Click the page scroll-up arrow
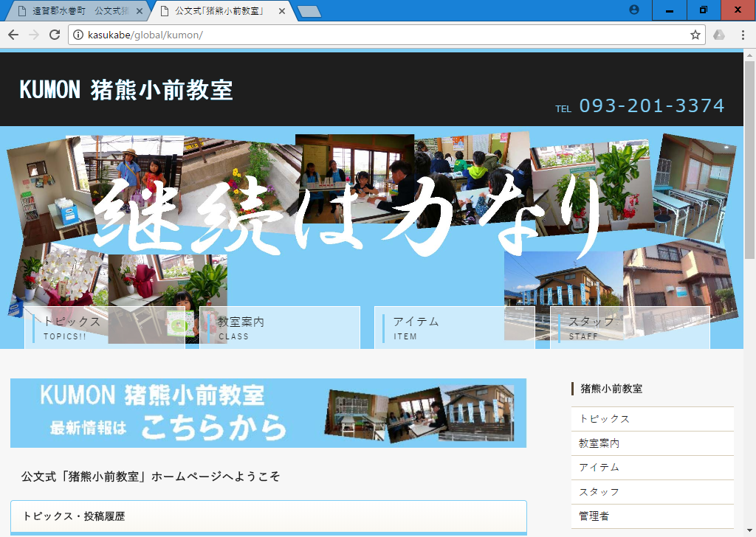Viewport: 756px width, 537px height. (750, 56)
